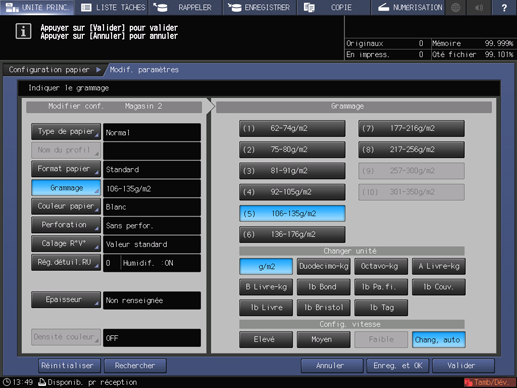Click Modif. paramètres breadcrumb
Screen dimensions: 517x388
pos(144,70)
